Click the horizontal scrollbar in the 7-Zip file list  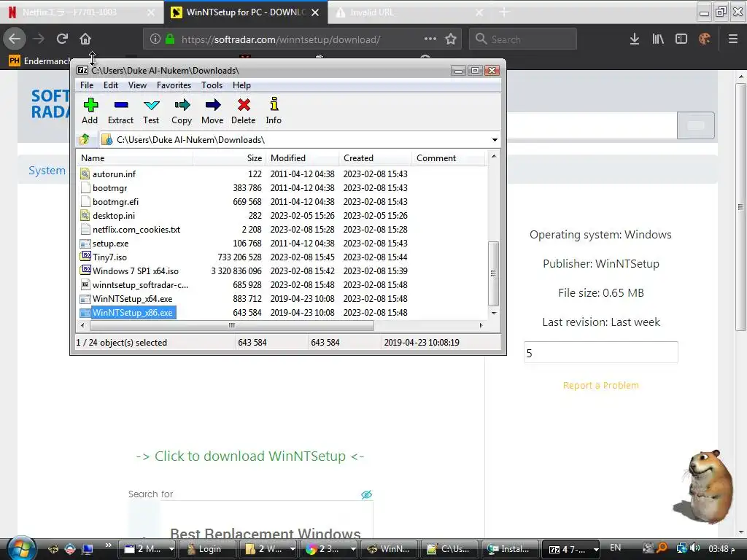pyautogui.click(x=232, y=326)
